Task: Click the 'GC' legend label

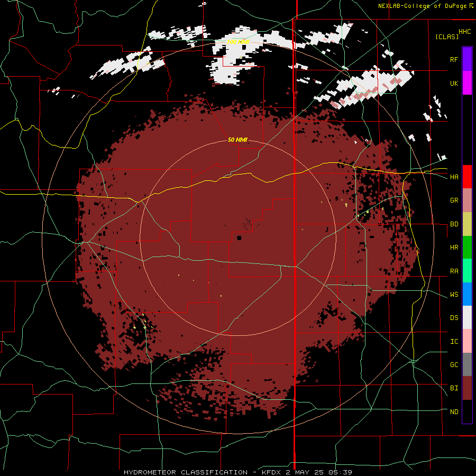Action: coord(454,365)
